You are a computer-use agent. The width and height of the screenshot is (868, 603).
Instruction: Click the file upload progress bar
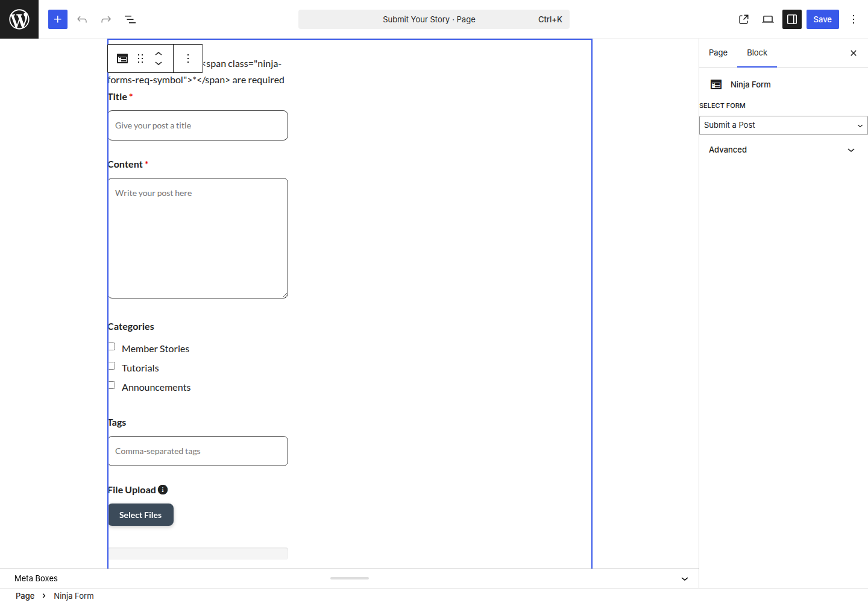pyautogui.click(x=198, y=554)
